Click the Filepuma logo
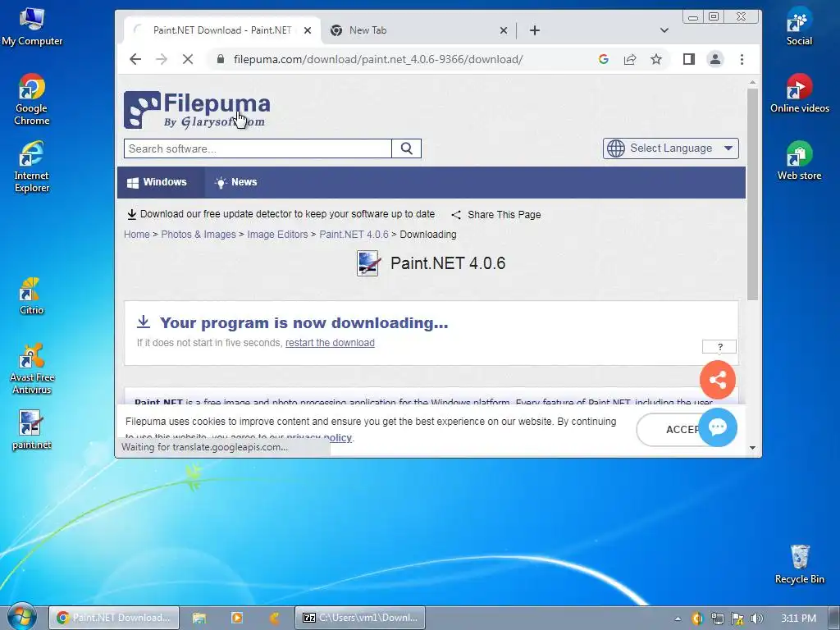 click(197, 110)
